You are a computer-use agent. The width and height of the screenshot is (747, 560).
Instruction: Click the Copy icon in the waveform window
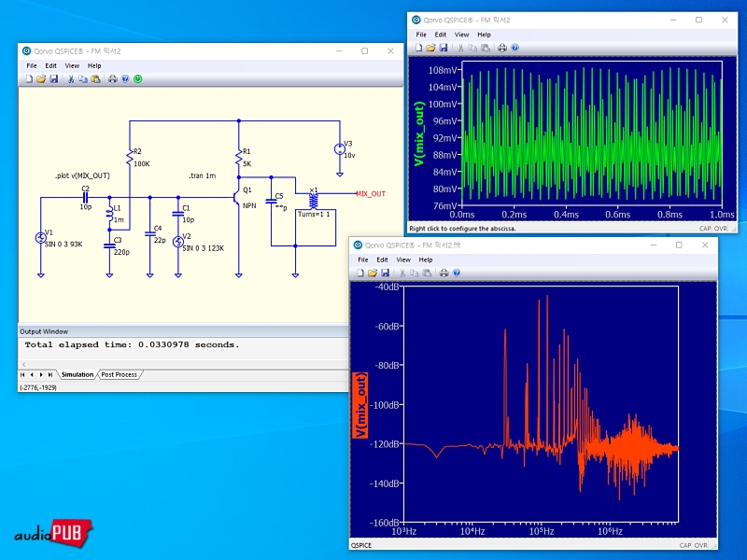pyautogui.click(x=472, y=48)
